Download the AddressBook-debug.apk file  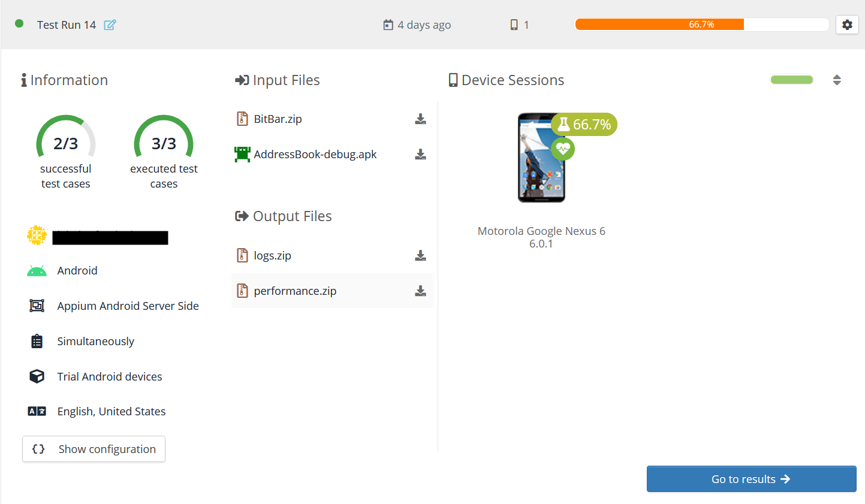(x=420, y=155)
